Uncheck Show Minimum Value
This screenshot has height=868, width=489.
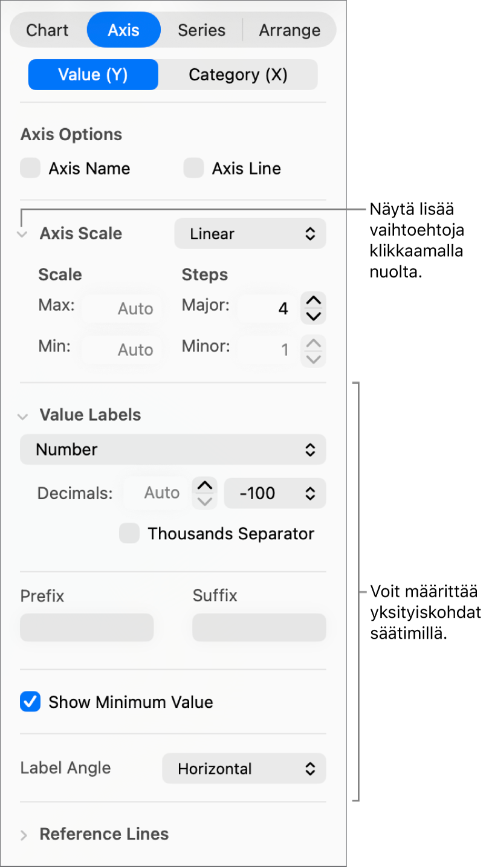pyautogui.click(x=30, y=702)
